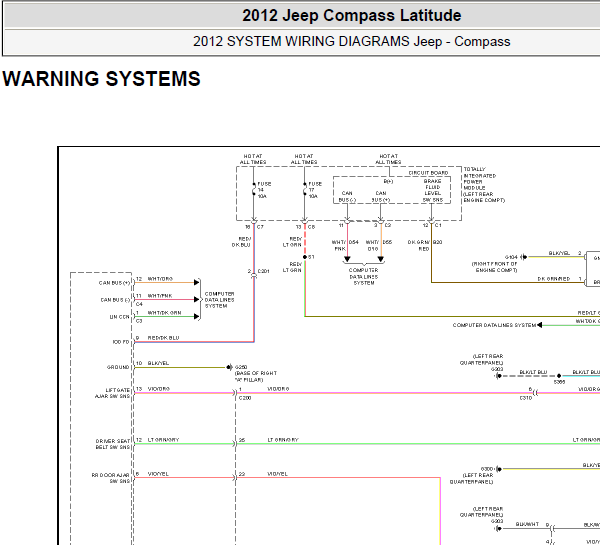Click the "DRIVER SEAT BELT SW SNS" label
The width and height of the screenshot is (600, 545).
click(x=113, y=444)
